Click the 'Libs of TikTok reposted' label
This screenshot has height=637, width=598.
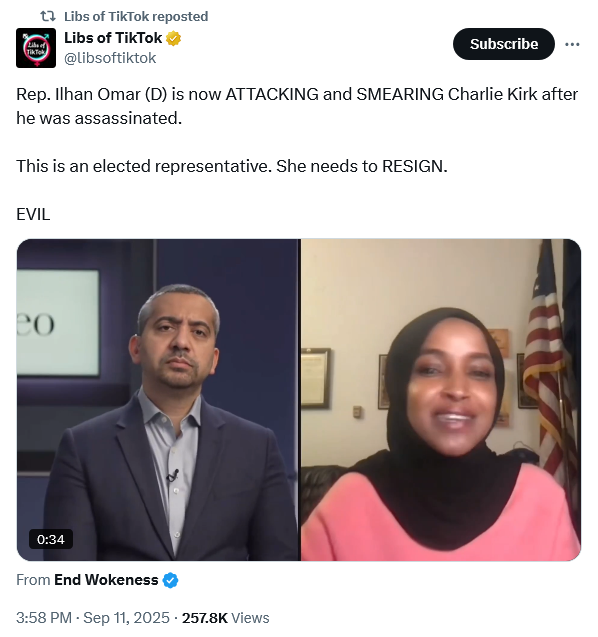coord(136,16)
